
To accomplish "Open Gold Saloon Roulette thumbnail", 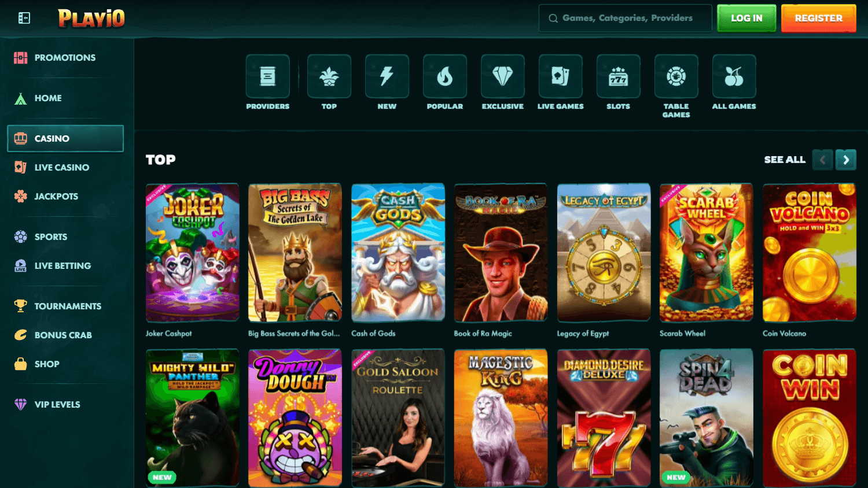I will click(398, 417).
